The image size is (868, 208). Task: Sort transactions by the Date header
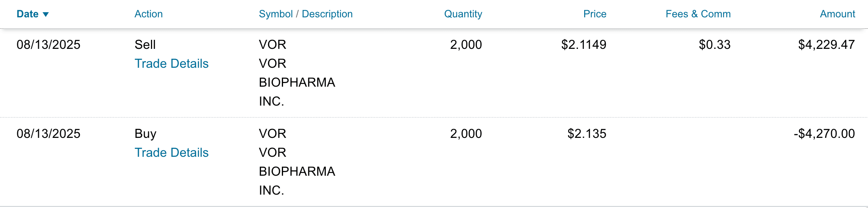pos(28,14)
